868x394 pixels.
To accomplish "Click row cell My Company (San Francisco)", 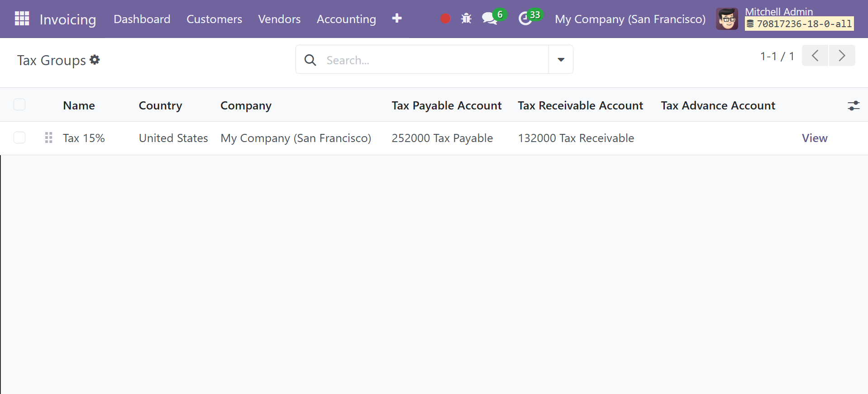I will pyautogui.click(x=296, y=138).
